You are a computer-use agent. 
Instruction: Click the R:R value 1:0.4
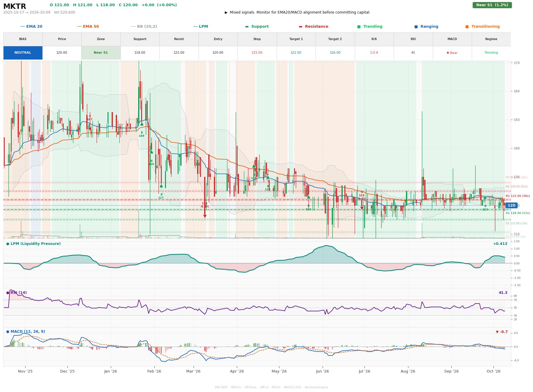pyautogui.click(x=374, y=53)
